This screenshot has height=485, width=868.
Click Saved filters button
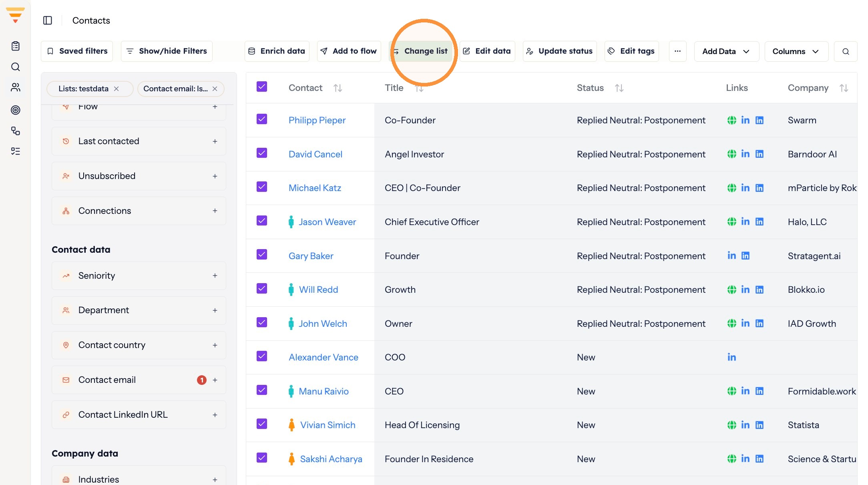[77, 51]
